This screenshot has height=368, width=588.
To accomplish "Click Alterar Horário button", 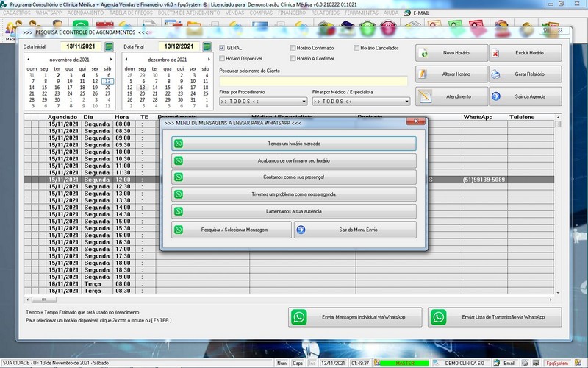I will (451, 74).
